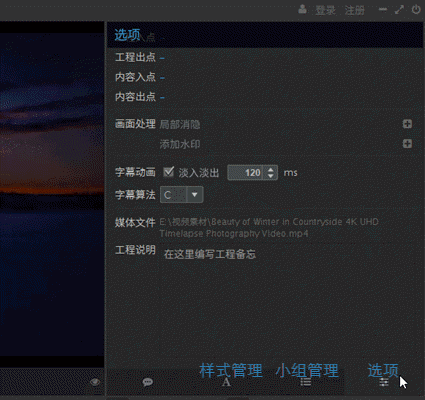Increase fade duration with up stepper arrow

tap(271, 170)
